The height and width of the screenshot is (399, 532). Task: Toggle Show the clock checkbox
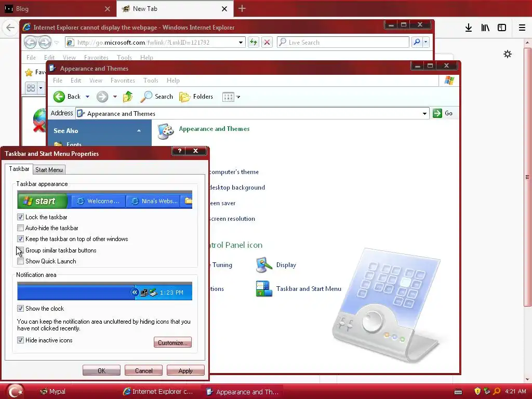[20, 309]
